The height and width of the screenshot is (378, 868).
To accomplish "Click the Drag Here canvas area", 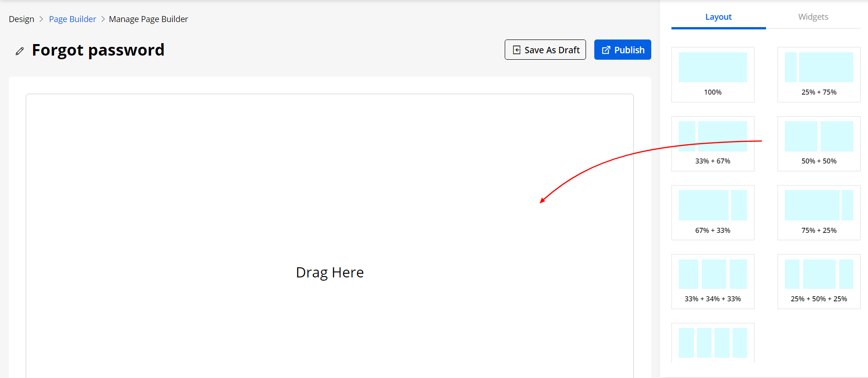I will pyautogui.click(x=330, y=272).
